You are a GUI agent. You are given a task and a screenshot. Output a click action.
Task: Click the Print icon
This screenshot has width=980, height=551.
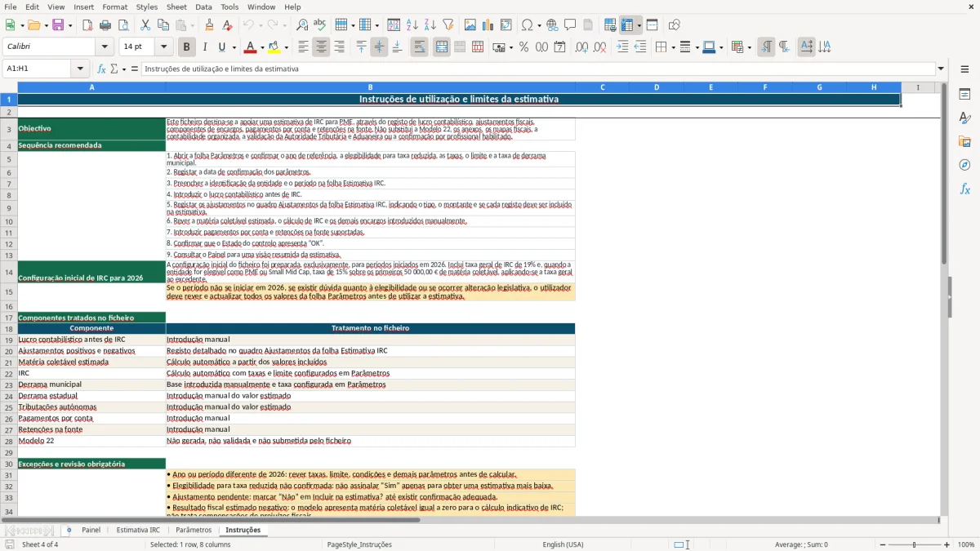[105, 25]
